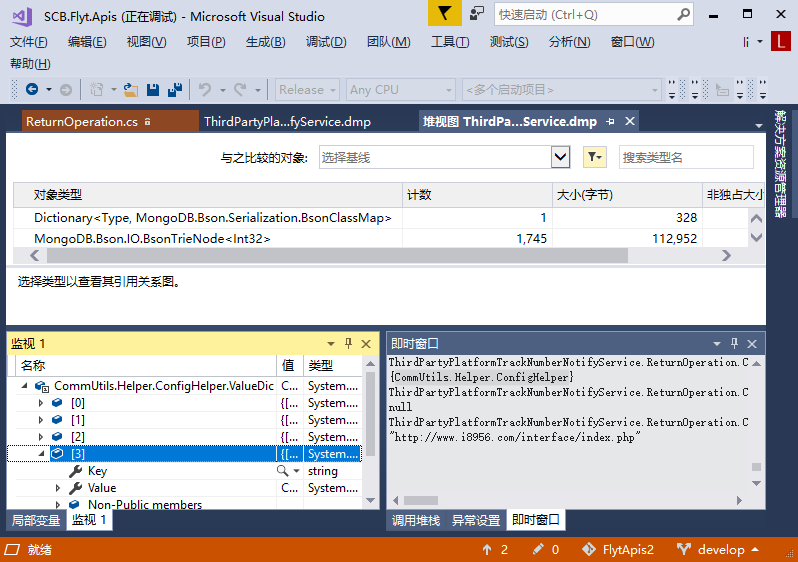Click the Open File folder icon
The height and width of the screenshot is (562, 798).
pyautogui.click(x=131, y=90)
